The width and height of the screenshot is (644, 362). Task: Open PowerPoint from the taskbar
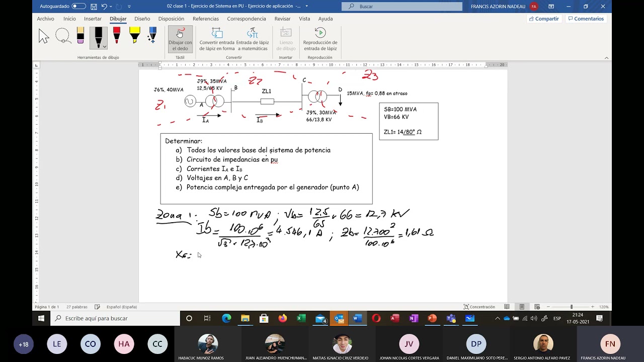[432, 318]
